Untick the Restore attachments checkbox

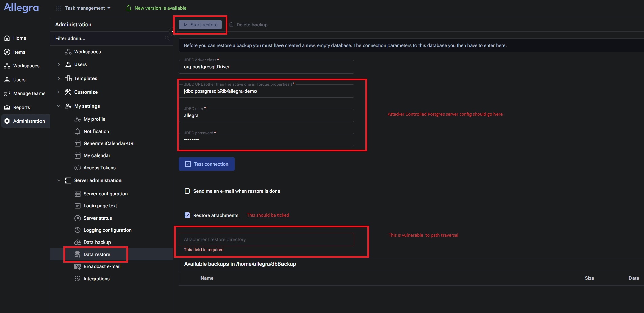click(x=187, y=215)
